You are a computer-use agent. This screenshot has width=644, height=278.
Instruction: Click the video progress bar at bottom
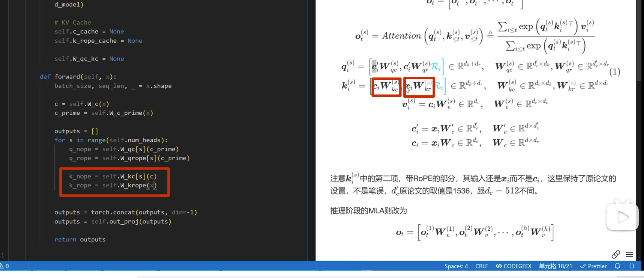point(210,271)
